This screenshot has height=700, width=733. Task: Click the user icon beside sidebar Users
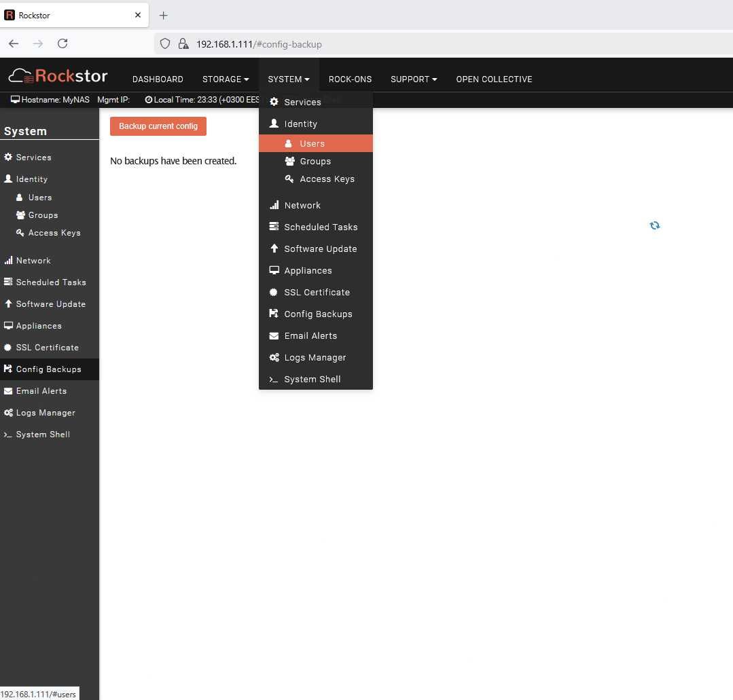pyautogui.click(x=19, y=197)
